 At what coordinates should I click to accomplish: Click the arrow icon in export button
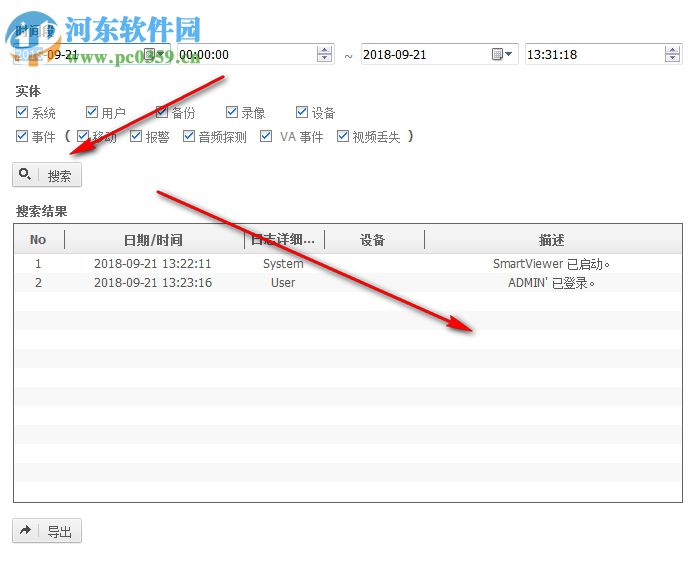click(25, 529)
